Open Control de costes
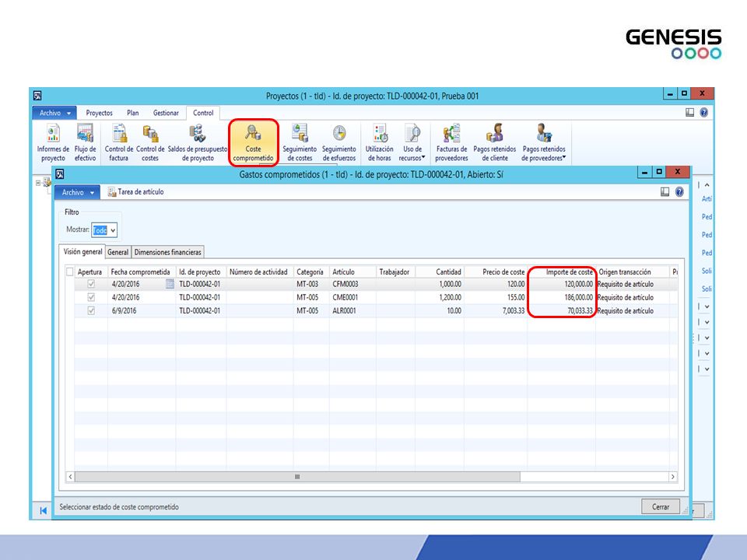The image size is (747, 560). pyautogui.click(x=150, y=143)
